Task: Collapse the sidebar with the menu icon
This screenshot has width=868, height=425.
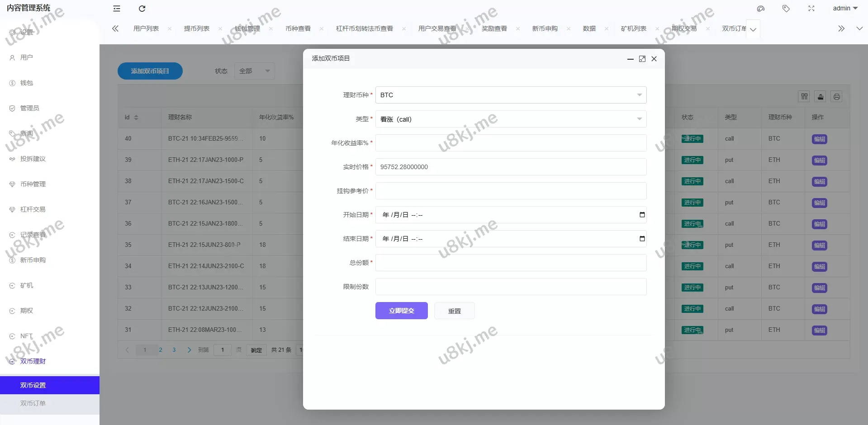Action: point(116,9)
